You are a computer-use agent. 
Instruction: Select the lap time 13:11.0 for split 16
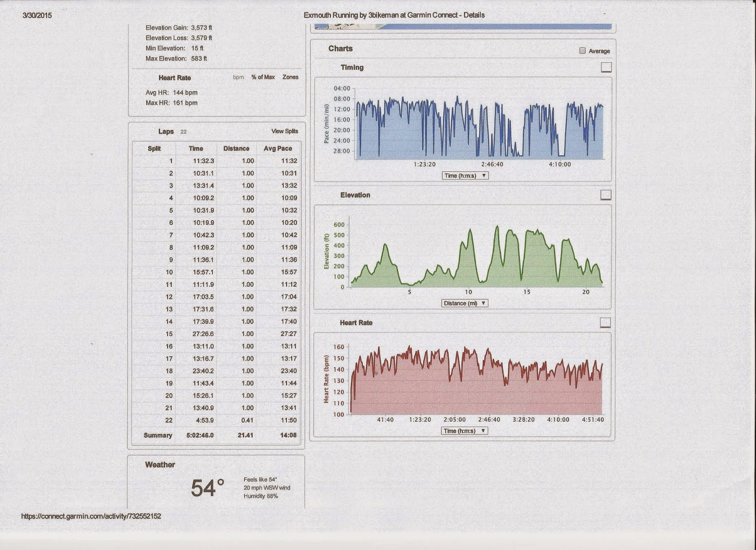pyautogui.click(x=203, y=346)
